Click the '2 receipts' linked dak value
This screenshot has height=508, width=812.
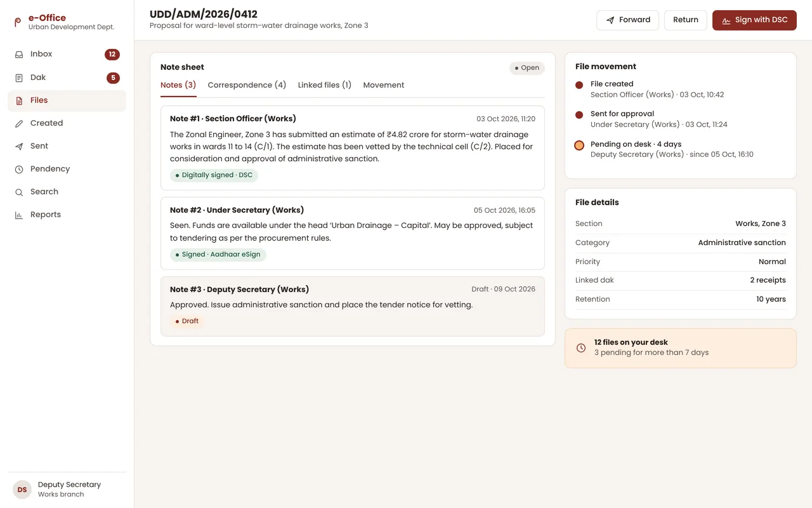(768, 280)
